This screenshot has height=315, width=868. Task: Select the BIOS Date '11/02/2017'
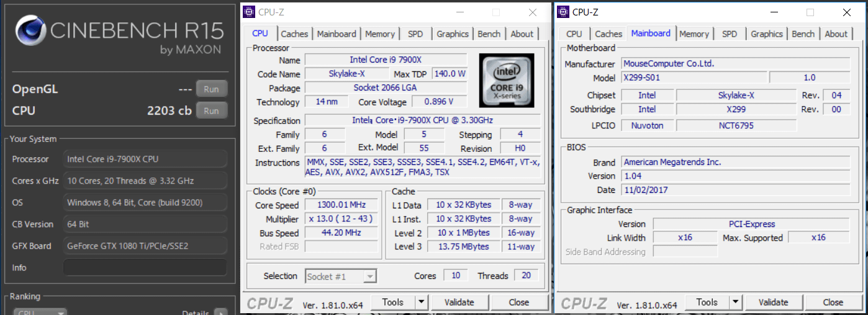pos(736,190)
